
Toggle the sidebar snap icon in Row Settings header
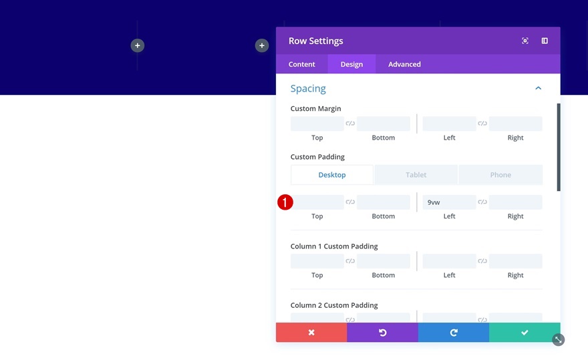point(545,41)
